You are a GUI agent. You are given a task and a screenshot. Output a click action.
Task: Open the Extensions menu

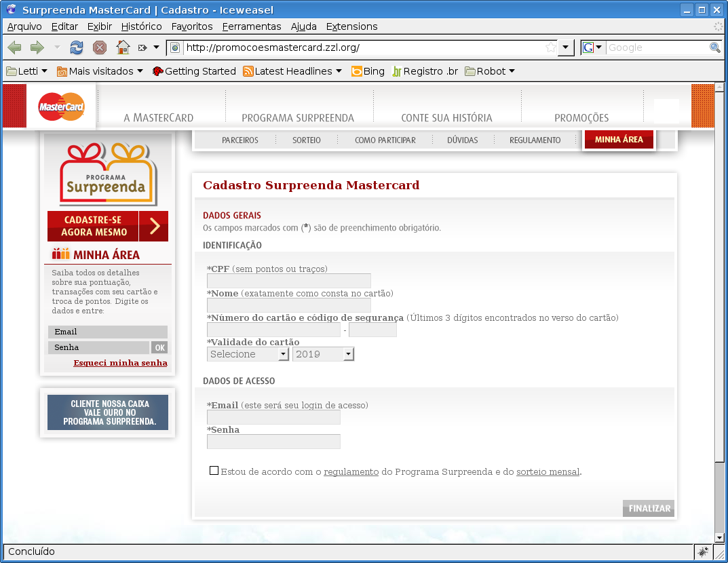click(352, 26)
